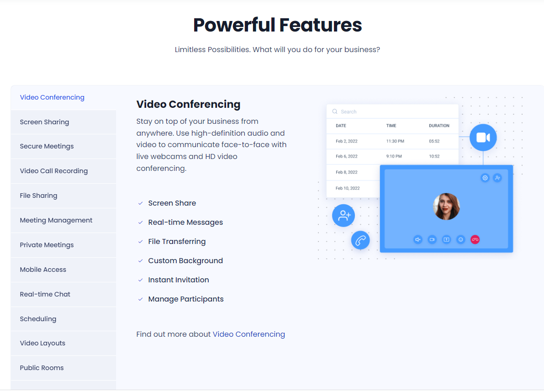Open the Scheduling tab

[x=63, y=319]
